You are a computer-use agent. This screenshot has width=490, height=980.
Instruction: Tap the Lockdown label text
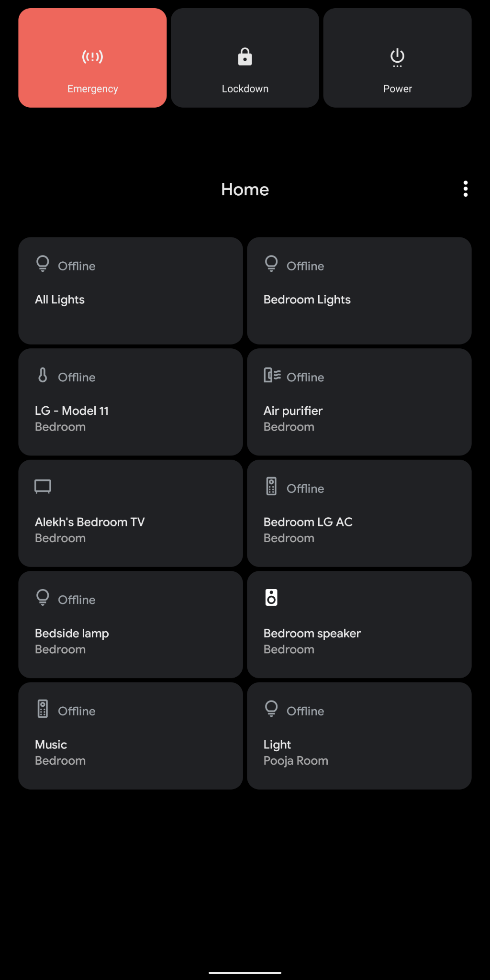(x=245, y=89)
